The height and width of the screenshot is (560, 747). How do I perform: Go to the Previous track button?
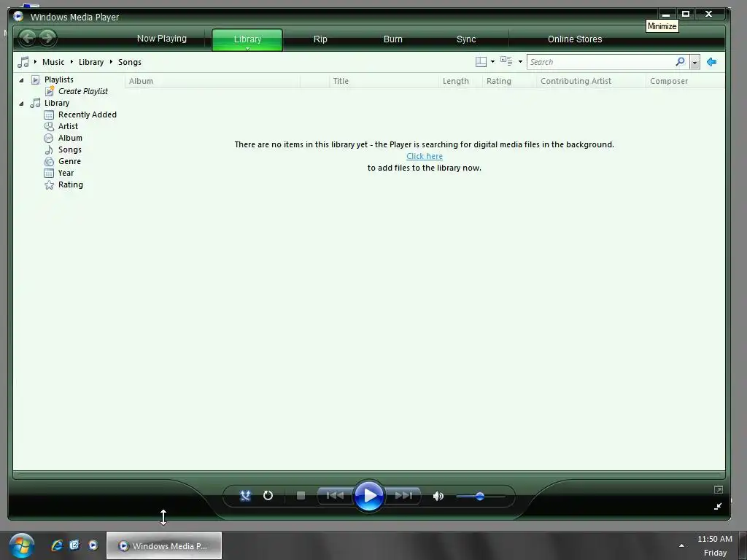click(335, 496)
